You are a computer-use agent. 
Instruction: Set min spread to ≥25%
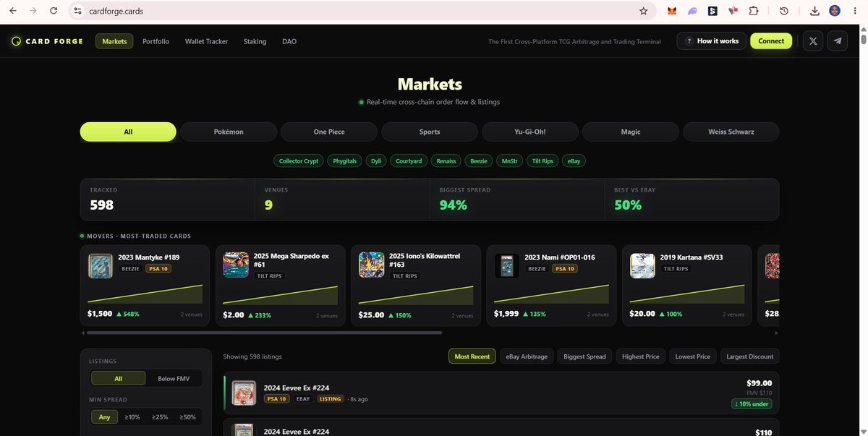click(x=160, y=416)
